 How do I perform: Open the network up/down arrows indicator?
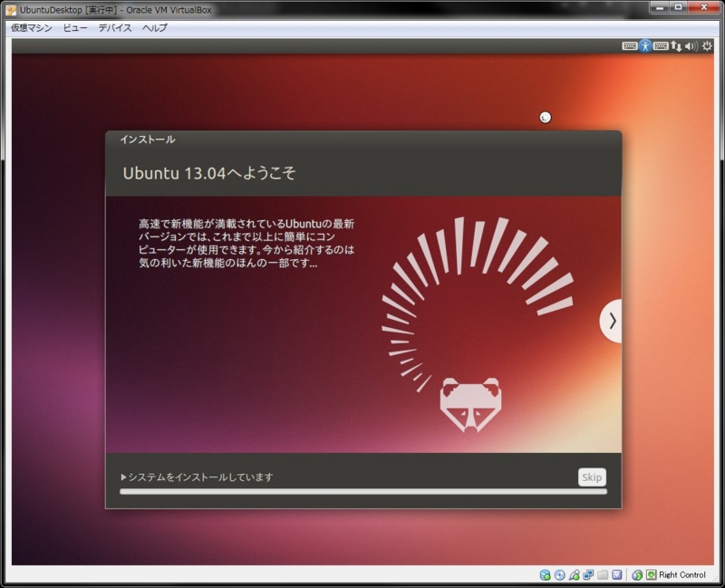pyautogui.click(x=676, y=46)
